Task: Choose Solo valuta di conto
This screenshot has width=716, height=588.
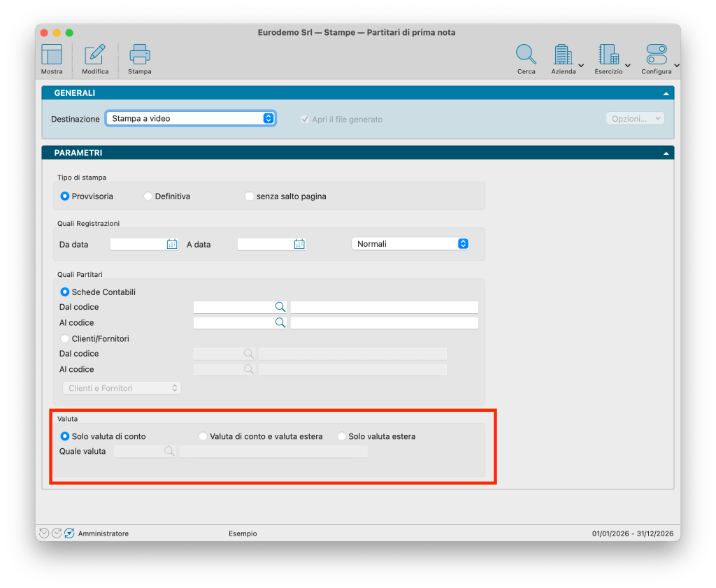Action: pos(65,436)
